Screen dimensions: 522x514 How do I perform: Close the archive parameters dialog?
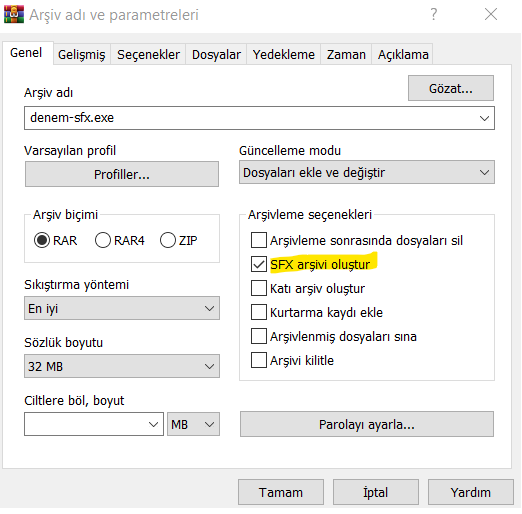(x=491, y=14)
